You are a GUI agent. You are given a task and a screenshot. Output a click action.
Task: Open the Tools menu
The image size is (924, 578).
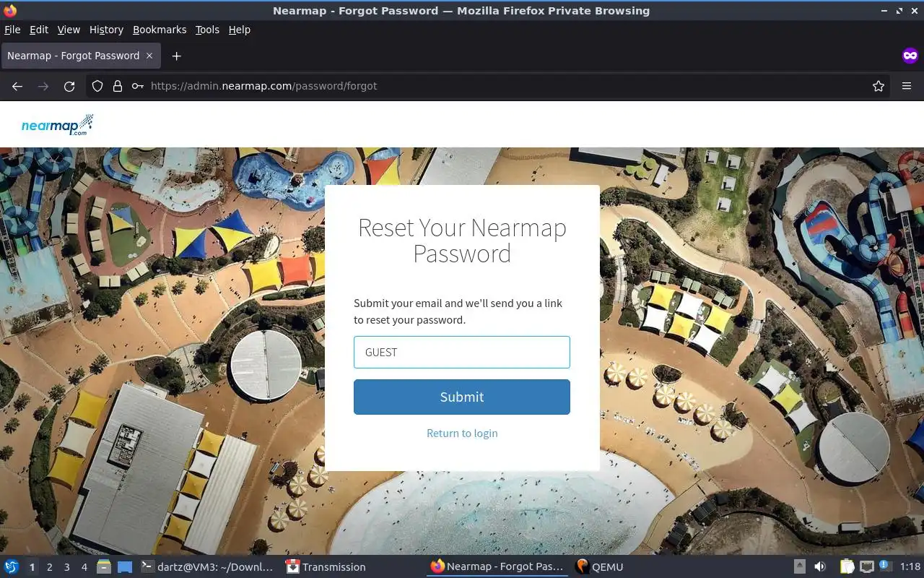pos(207,30)
